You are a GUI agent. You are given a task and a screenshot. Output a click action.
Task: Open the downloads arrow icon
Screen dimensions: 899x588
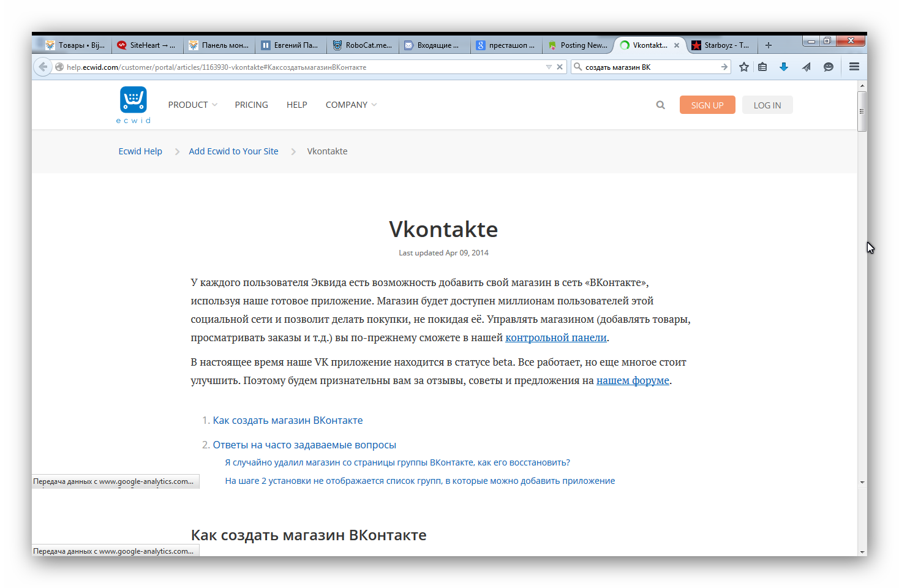pos(784,67)
